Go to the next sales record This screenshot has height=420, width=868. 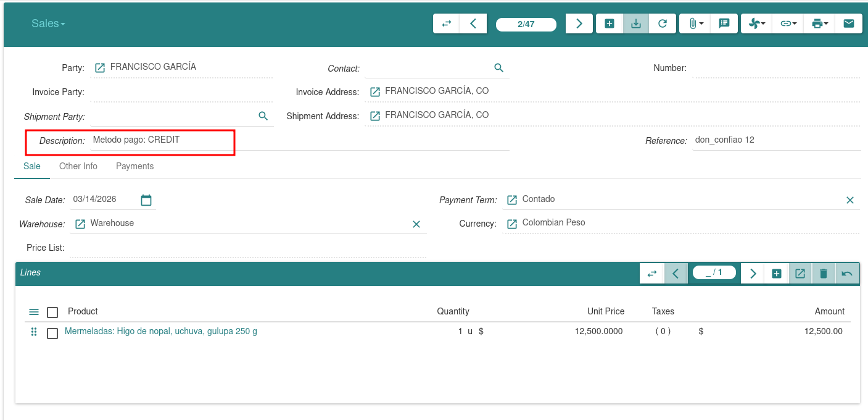(x=579, y=23)
